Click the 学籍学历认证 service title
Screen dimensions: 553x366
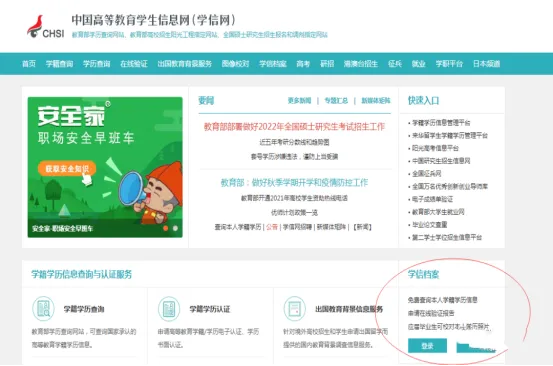pyautogui.click(x=210, y=309)
